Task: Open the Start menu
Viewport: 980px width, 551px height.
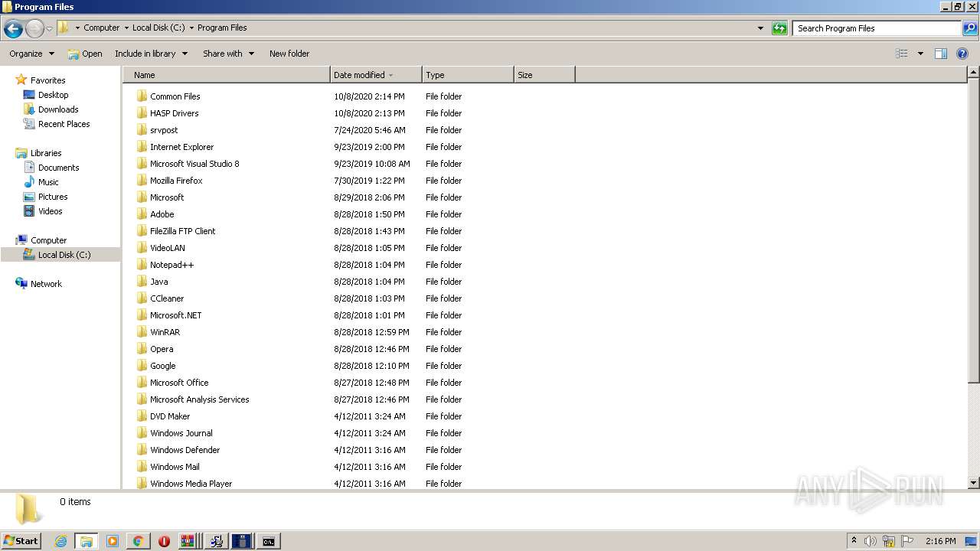Action: [21, 541]
